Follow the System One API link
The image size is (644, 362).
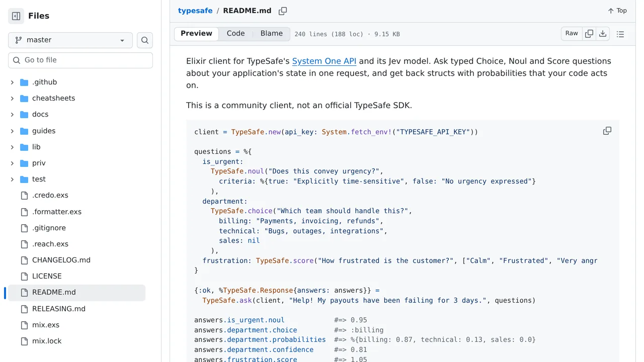click(x=324, y=61)
